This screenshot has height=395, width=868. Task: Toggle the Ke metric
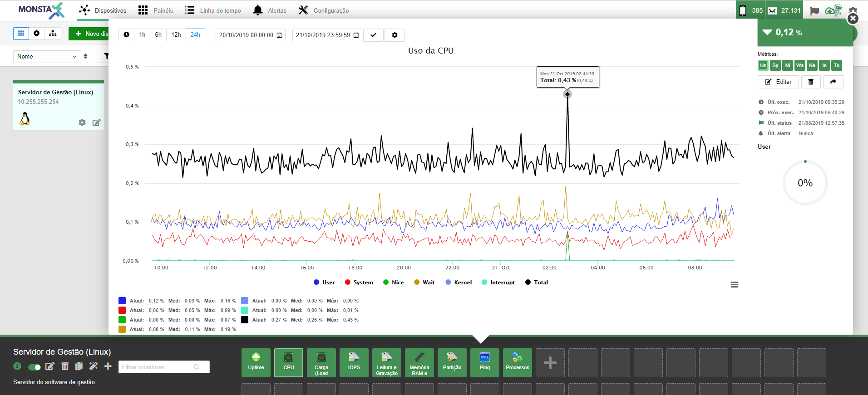point(812,65)
